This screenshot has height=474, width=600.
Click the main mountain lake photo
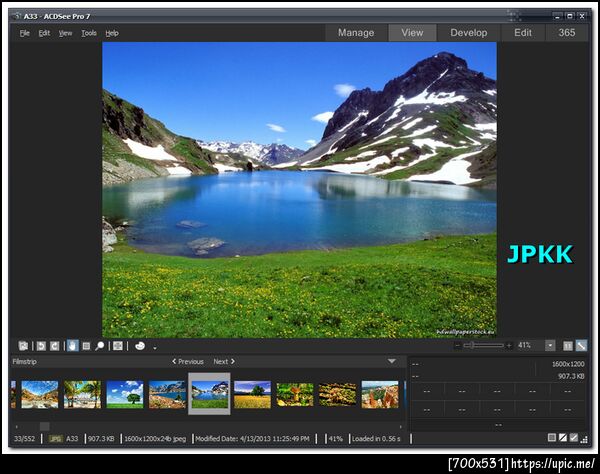tap(299, 190)
